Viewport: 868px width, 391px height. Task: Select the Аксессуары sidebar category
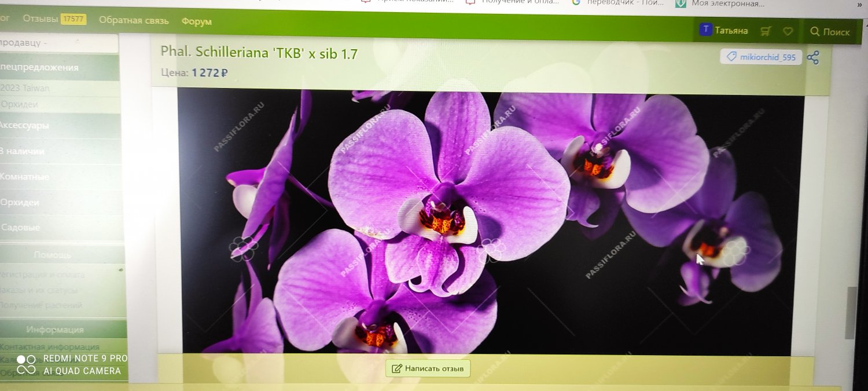tap(26, 126)
